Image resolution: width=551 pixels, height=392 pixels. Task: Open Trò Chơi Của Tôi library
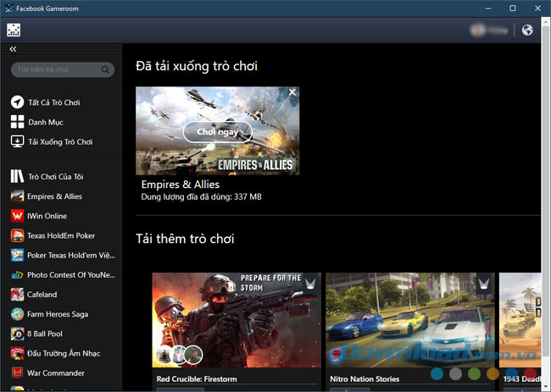pyautogui.click(x=56, y=176)
